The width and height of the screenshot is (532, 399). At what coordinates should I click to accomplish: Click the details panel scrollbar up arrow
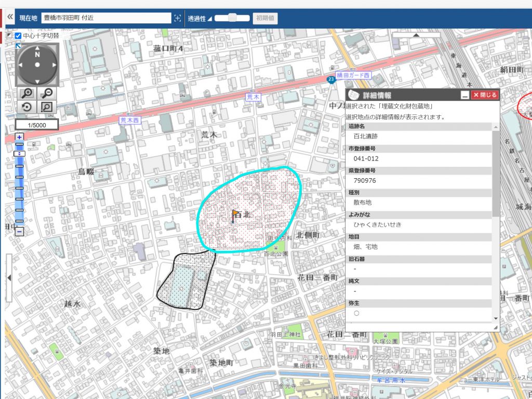pos(496,127)
